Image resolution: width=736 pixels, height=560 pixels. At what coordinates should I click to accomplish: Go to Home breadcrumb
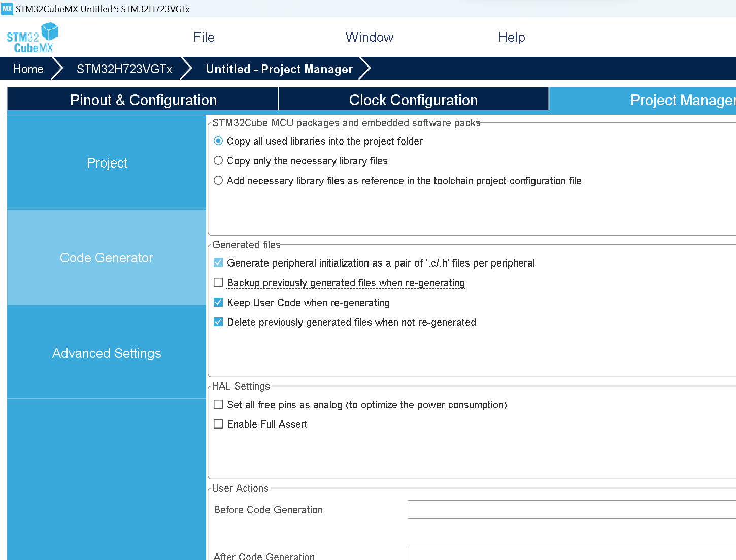(x=28, y=69)
